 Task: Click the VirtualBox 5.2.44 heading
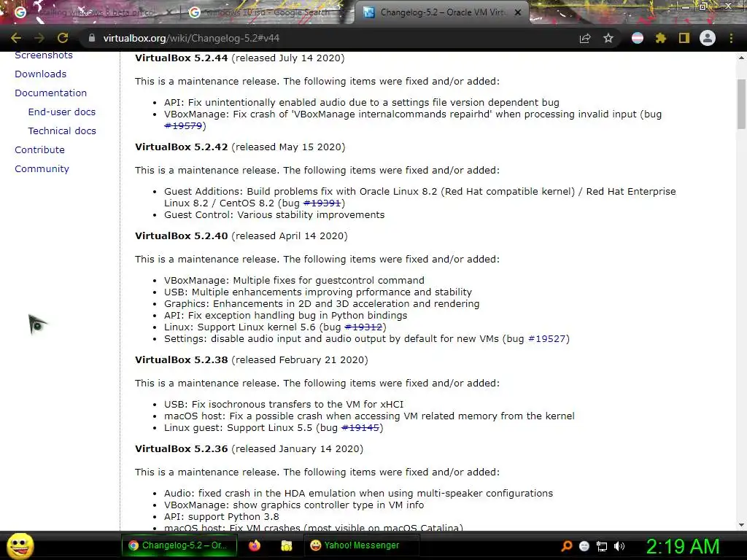pos(182,58)
